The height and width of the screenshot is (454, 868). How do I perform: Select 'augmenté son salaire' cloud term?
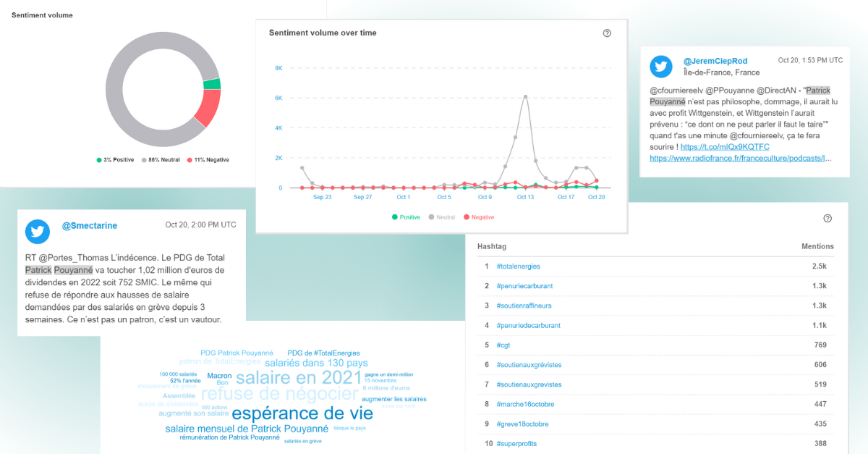click(x=194, y=413)
